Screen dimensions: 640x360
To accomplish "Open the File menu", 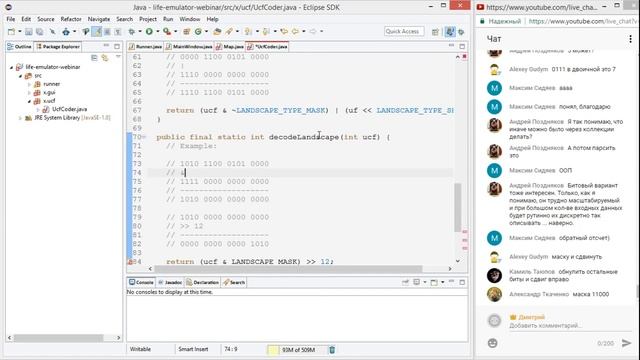I will click(11, 19).
